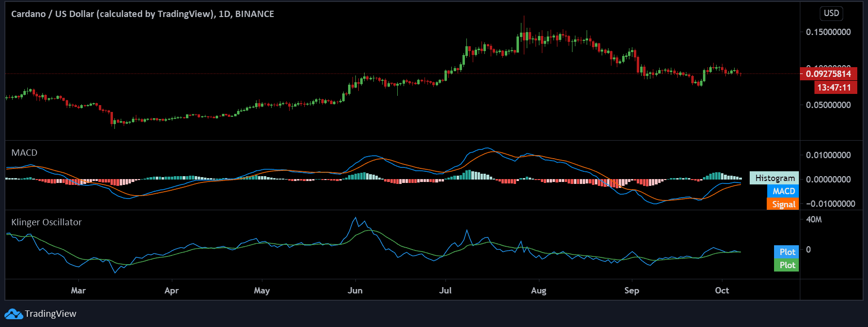This screenshot has width=868, height=327.
Task: Click the 0.00000000 MACD axis value
Action: coord(829,180)
